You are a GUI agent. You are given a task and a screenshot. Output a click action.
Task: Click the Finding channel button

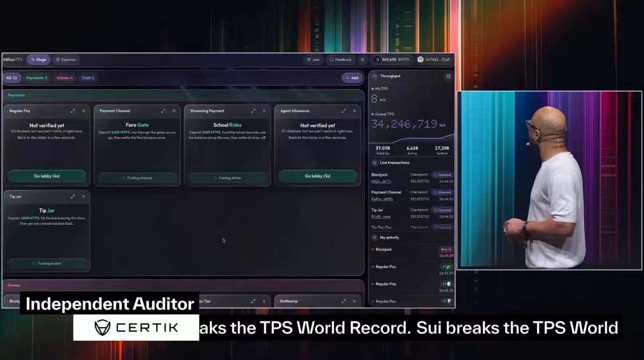click(x=137, y=177)
